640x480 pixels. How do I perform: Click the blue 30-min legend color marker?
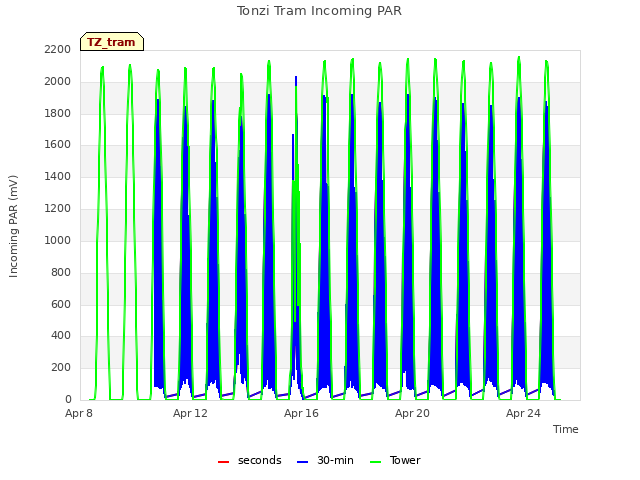[x=302, y=462]
